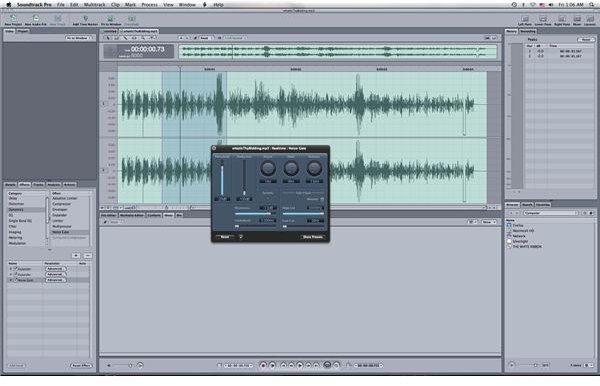This screenshot has height=386, width=600.
Task: Open the Multitrack menu
Action: tap(94, 5)
